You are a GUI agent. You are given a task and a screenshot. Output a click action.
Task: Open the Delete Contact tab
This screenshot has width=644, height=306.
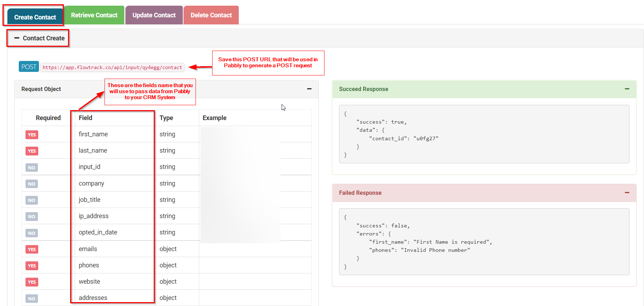211,15
